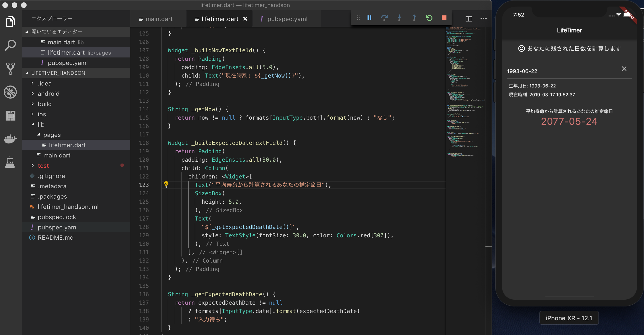This screenshot has width=644, height=335.
Task: Clear the birthdate field with X icon
Action: pyautogui.click(x=624, y=68)
